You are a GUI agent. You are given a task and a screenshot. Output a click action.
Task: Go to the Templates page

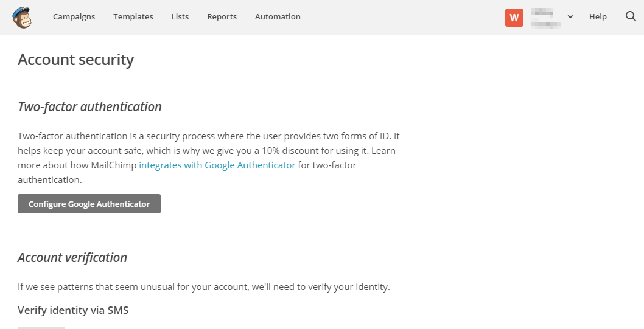(133, 17)
